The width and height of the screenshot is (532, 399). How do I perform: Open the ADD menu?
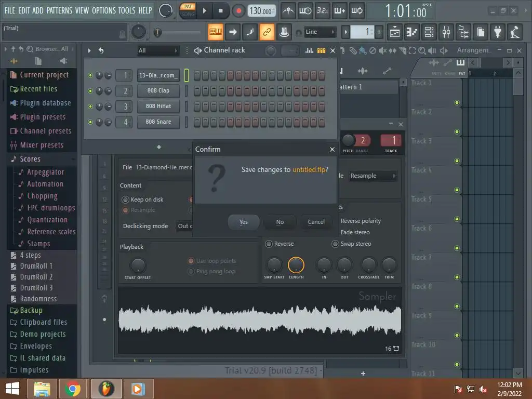[37, 10]
